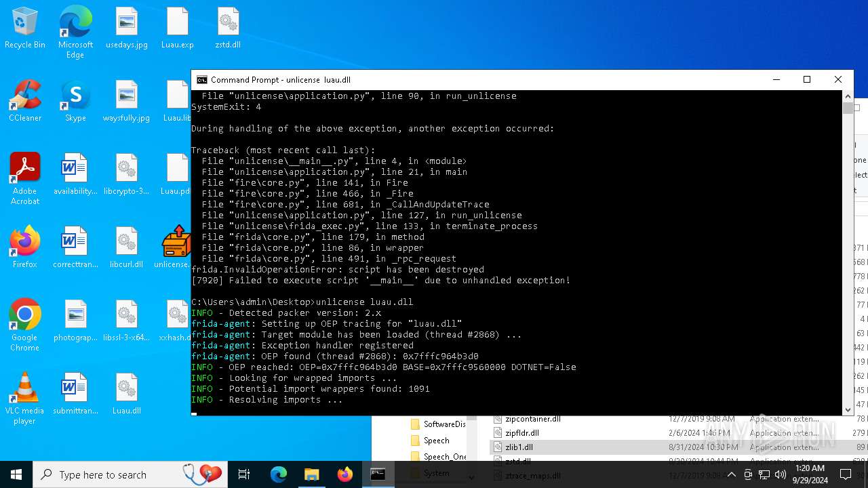Select the availability Word document
This screenshot has width=868, height=488.
coord(75,174)
